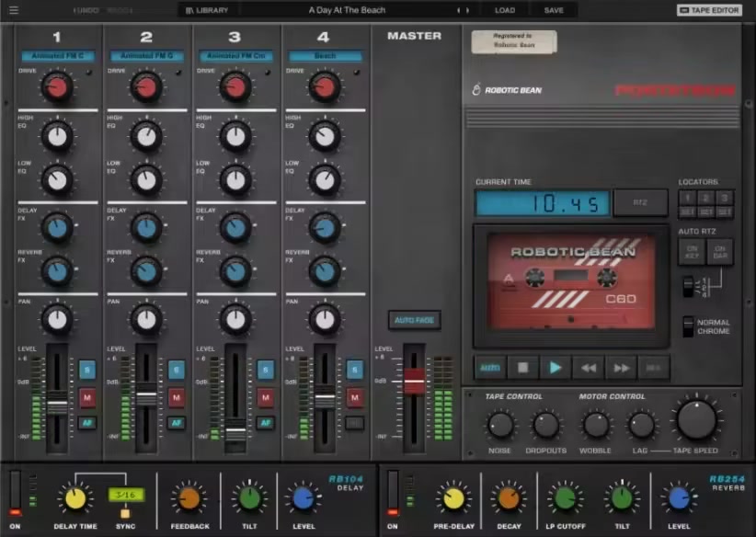
Task: Select locator button 3
Action: point(724,198)
